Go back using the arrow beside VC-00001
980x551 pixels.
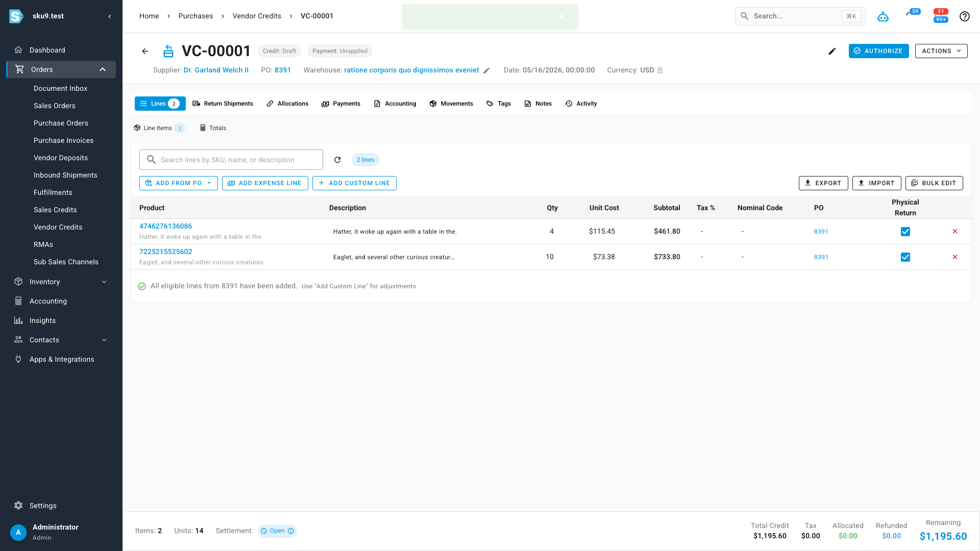click(x=145, y=51)
